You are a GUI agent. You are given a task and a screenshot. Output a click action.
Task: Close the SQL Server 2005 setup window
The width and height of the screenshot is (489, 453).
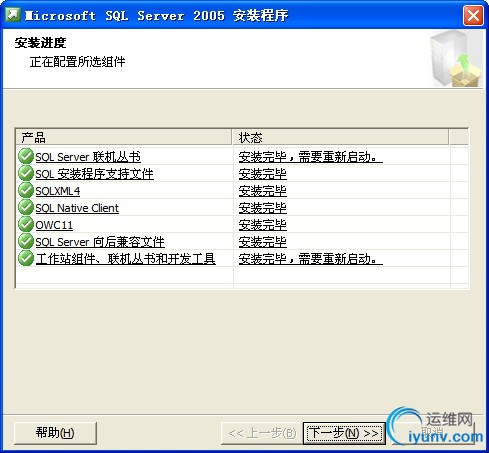(473, 15)
